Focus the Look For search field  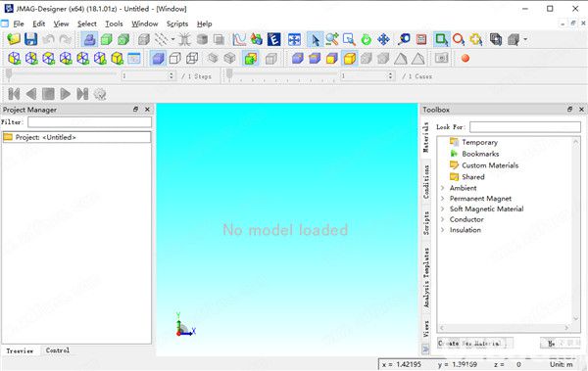(x=525, y=127)
